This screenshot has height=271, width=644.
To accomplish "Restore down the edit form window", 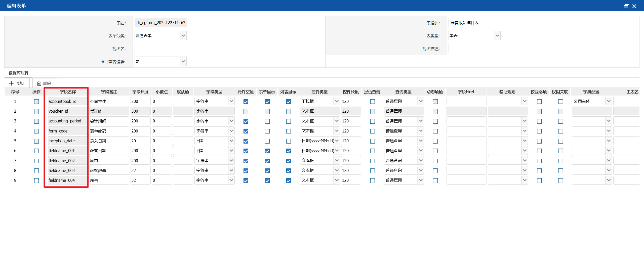I will pos(627,6).
